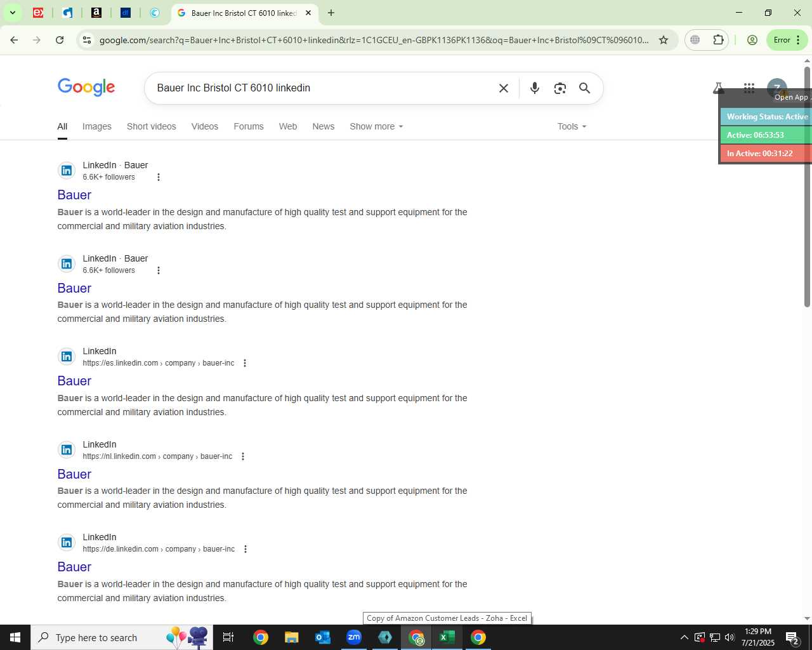The image size is (812, 650).
Task: Switch to the Excel taskbar icon
Action: tap(447, 637)
